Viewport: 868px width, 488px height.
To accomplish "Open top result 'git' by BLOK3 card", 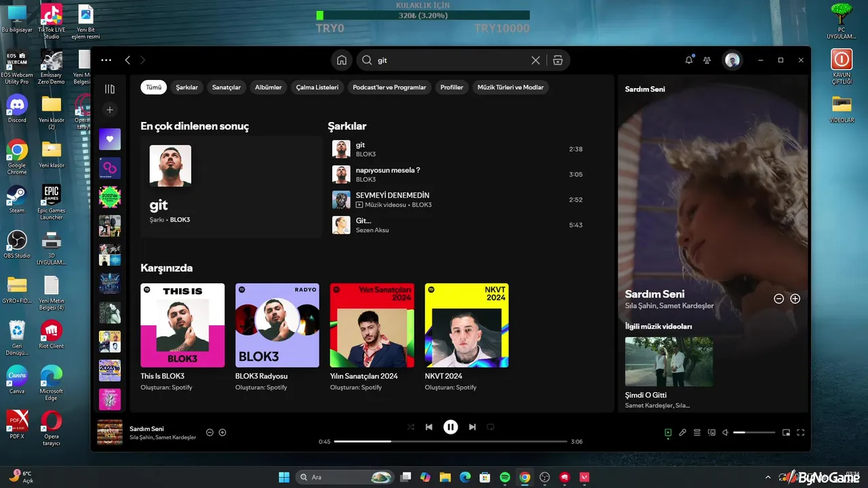I will tap(231, 187).
